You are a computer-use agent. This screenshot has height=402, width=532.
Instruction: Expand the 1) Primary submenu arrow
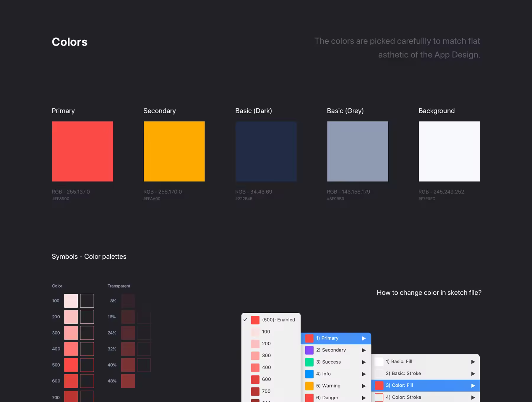364,338
